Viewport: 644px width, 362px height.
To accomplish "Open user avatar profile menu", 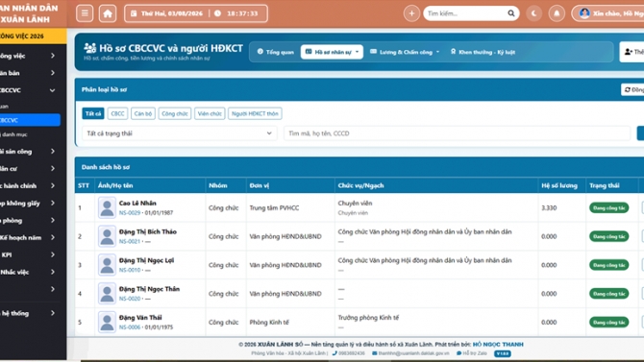I will (608, 13).
